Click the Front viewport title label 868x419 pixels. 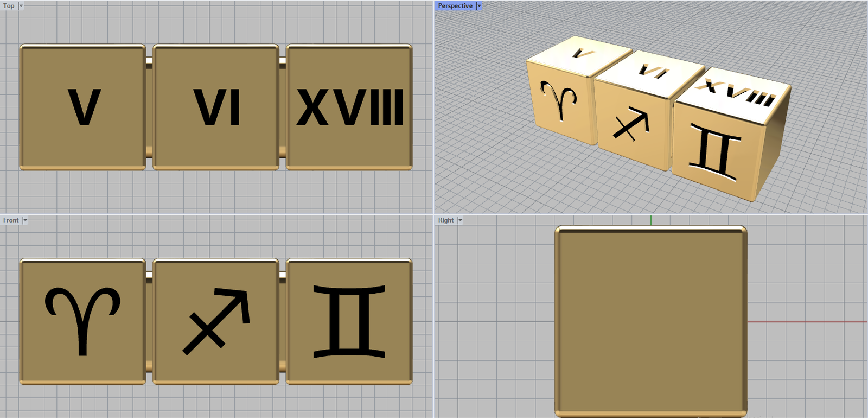[x=10, y=220]
